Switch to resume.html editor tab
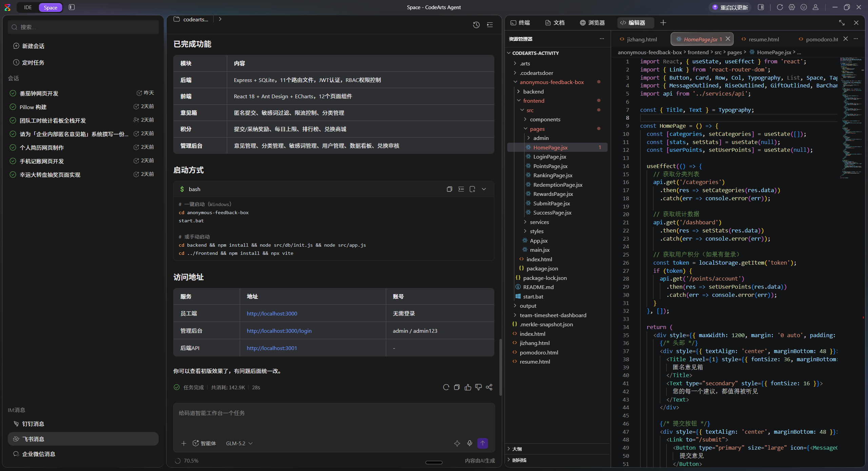Viewport: 868px width, 471px height. point(760,39)
